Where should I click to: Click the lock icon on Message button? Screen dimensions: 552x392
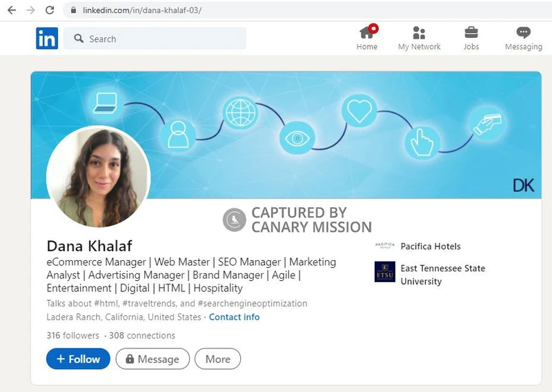[130, 359]
